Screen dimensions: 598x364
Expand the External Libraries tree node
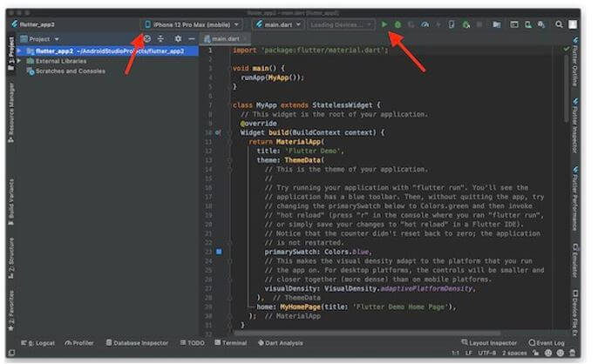19,61
